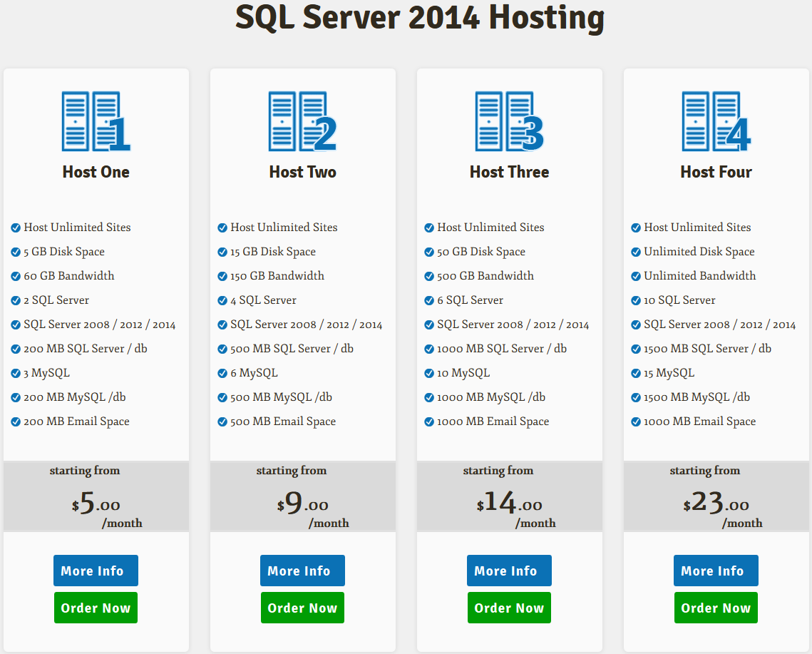812x654 pixels.
Task: Order the Host Four plan now
Action: [x=716, y=608]
